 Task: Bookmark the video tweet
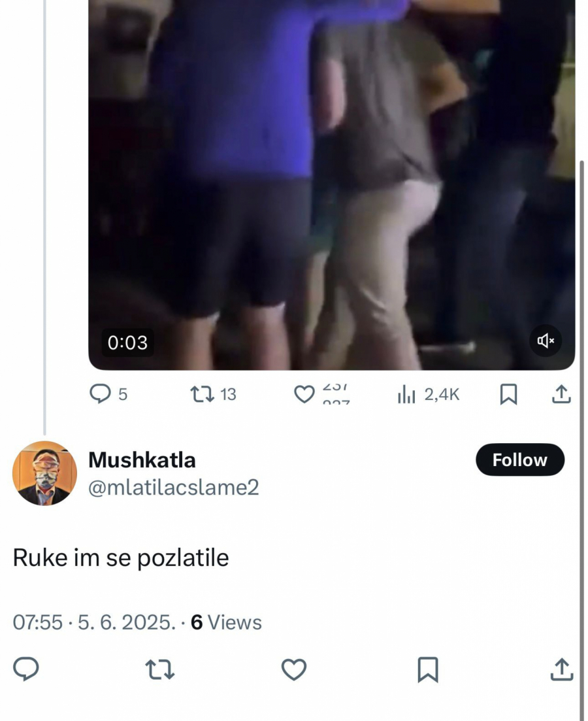(x=508, y=394)
